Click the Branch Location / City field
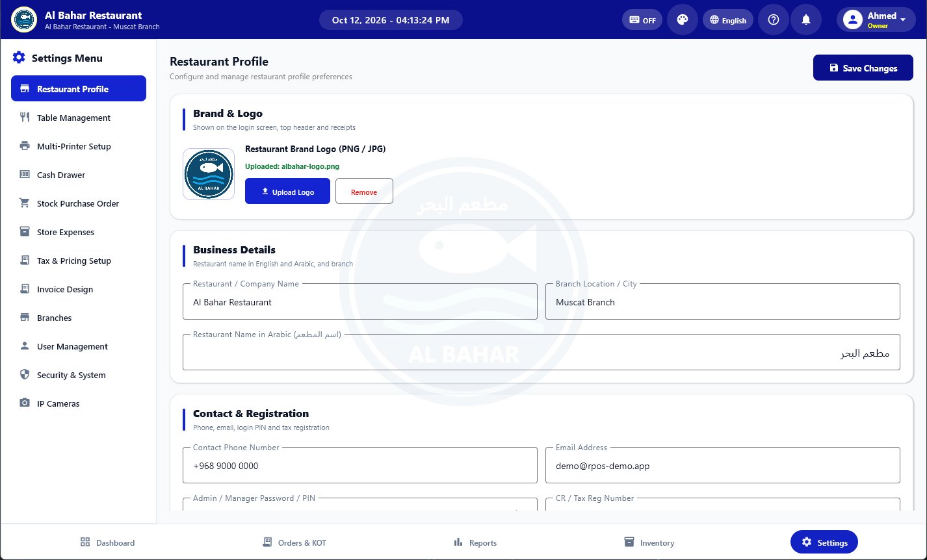The width and height of the screenshot is (927, 560). coord(723,302)
